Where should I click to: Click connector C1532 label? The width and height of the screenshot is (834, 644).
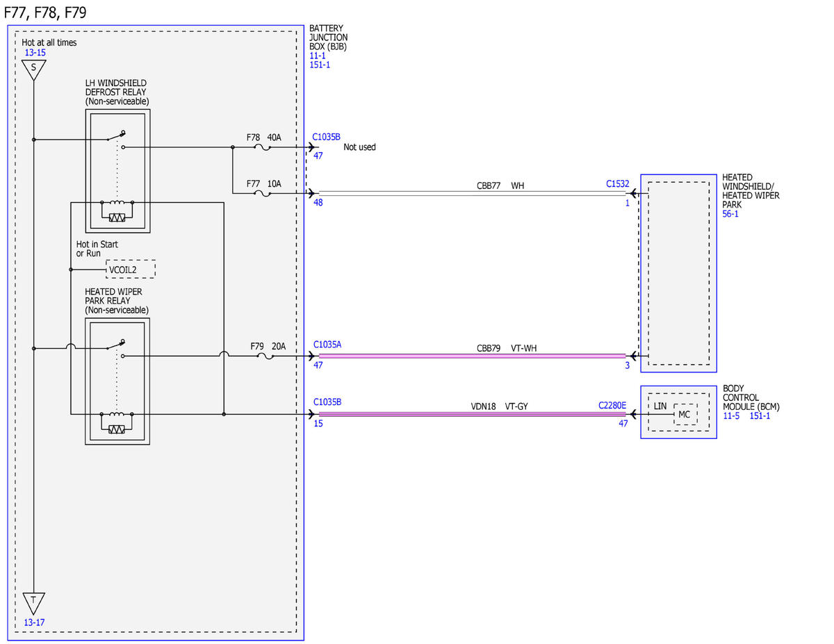pyautogui.click(x=617, y=184)
